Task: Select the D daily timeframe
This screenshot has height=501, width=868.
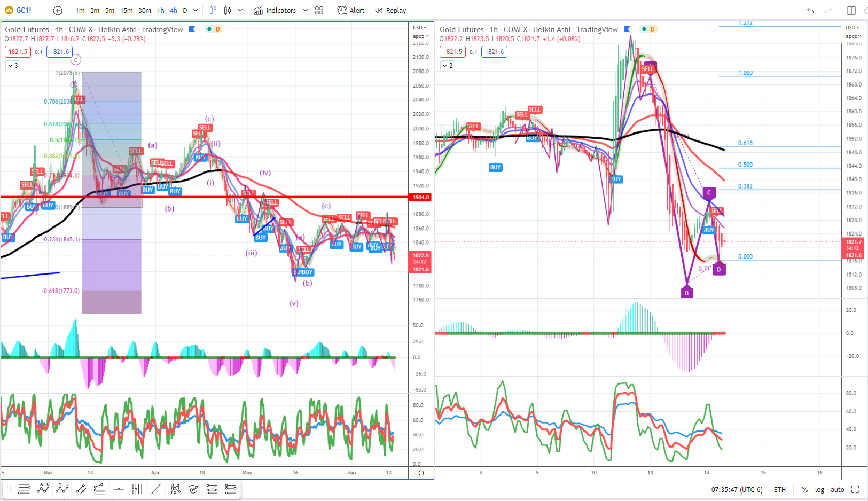Action: click(x=185, y=11)
